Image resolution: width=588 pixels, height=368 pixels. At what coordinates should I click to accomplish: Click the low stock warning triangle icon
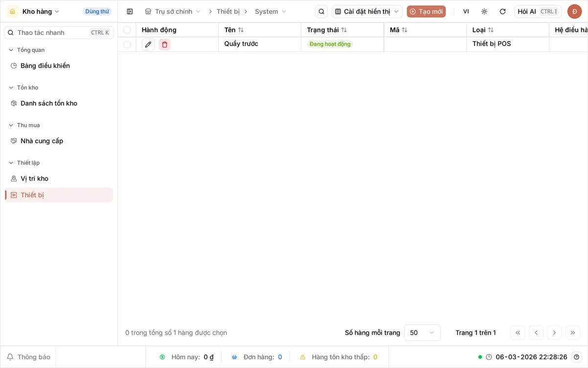(303, 357)
